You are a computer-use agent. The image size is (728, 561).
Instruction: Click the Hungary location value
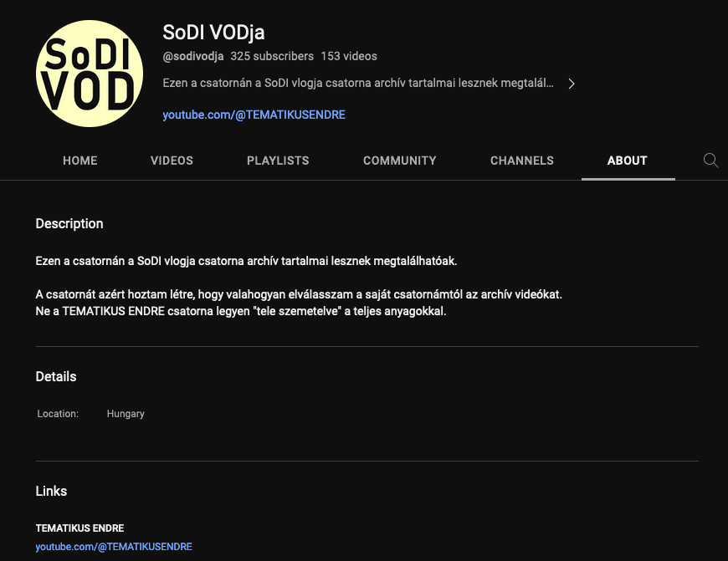[x=126, y=414]
